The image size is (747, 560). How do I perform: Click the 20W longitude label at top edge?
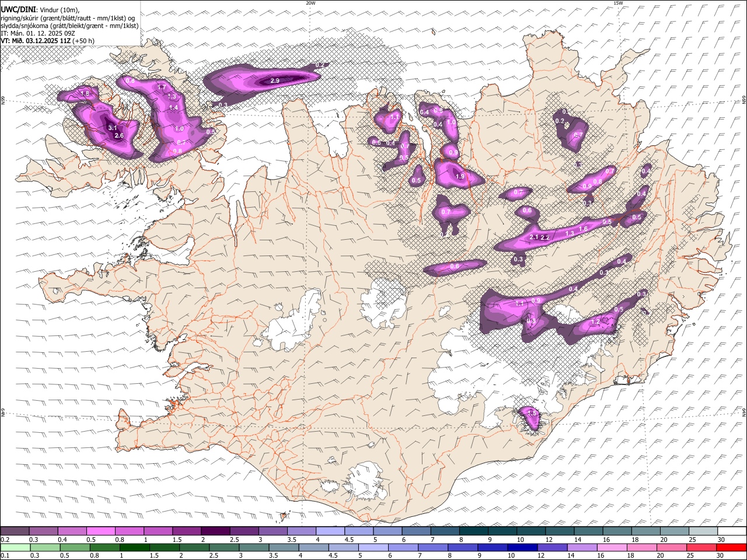click(310, 3)
